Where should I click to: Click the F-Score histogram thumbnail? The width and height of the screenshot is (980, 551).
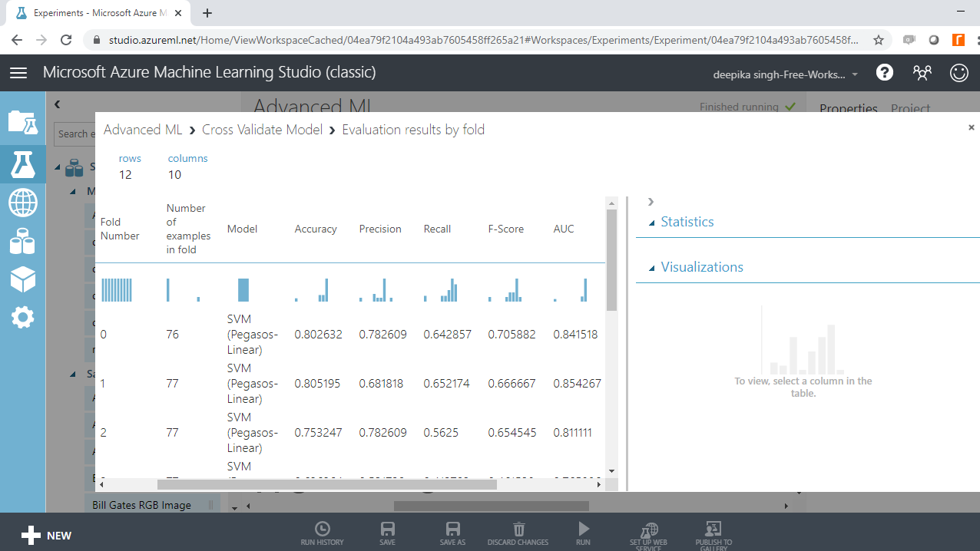[505, 290]
